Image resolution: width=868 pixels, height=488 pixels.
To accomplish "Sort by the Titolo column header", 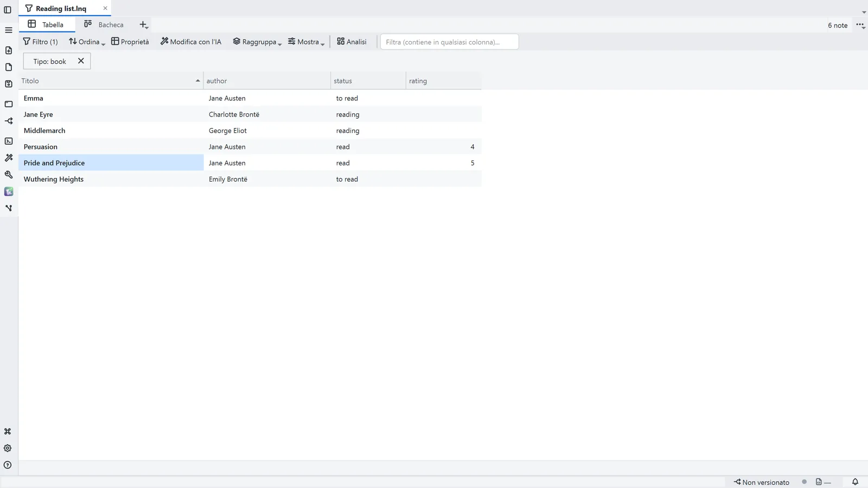I will click(111, 81).
